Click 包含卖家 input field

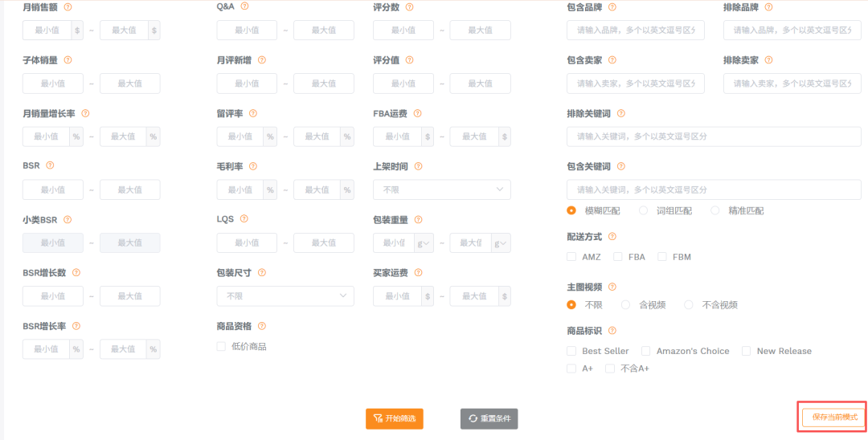pos(636,84)
